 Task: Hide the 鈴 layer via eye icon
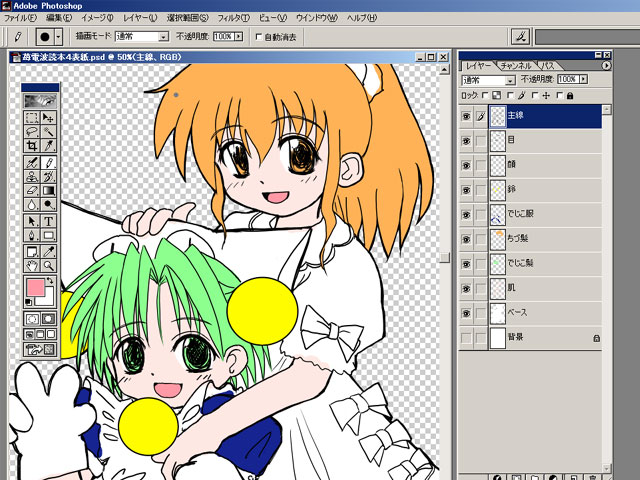click(x=466, y=190)
